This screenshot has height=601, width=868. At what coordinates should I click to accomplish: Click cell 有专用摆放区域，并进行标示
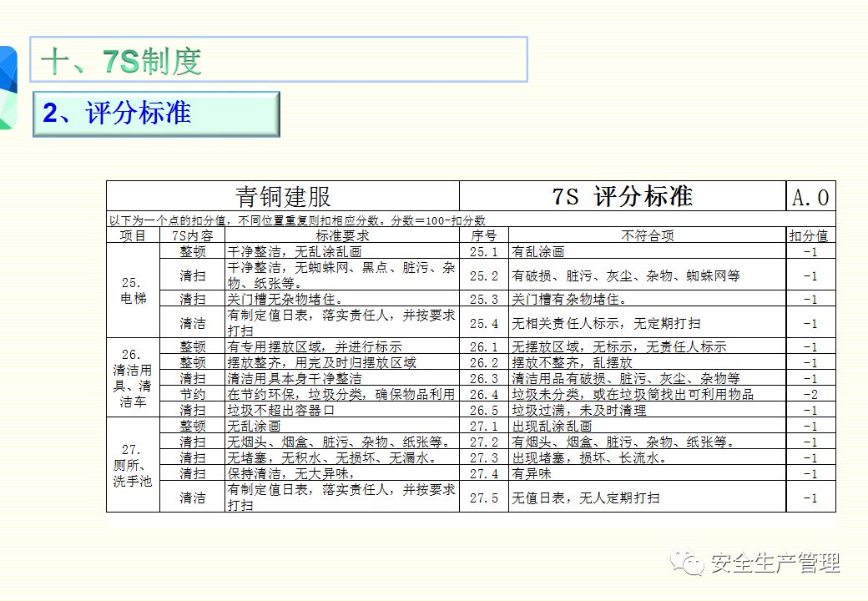tap(342, 346)
